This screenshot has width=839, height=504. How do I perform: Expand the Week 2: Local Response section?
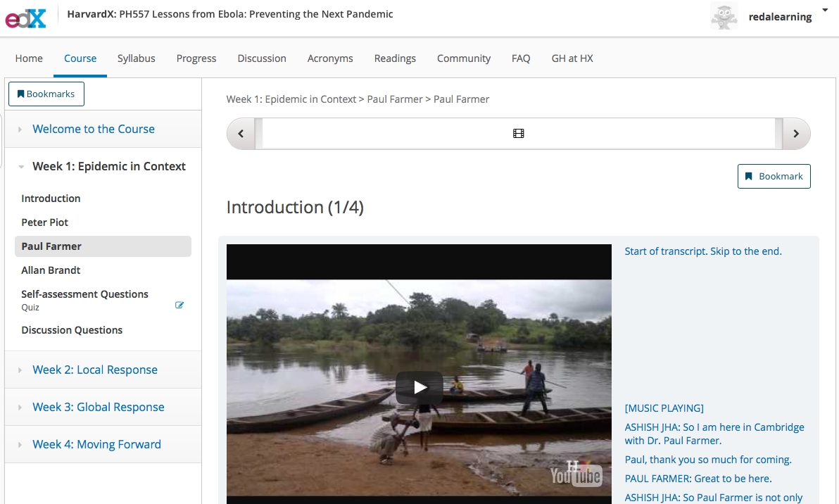(x=95, y=370)
